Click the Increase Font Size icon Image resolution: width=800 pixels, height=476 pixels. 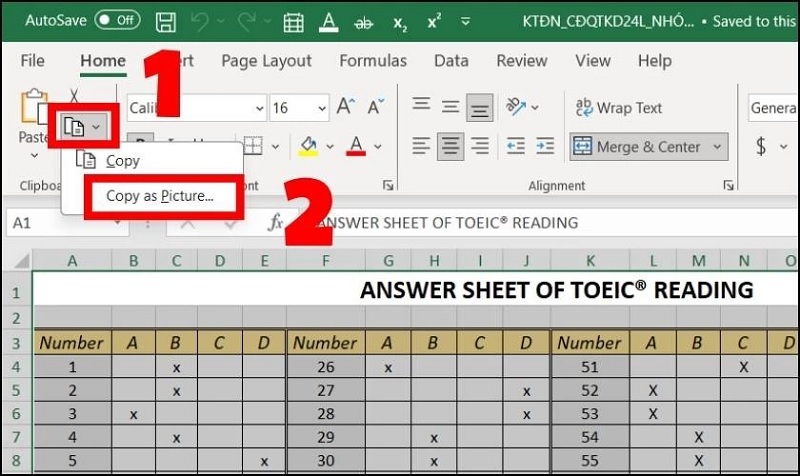coord(346,107)
